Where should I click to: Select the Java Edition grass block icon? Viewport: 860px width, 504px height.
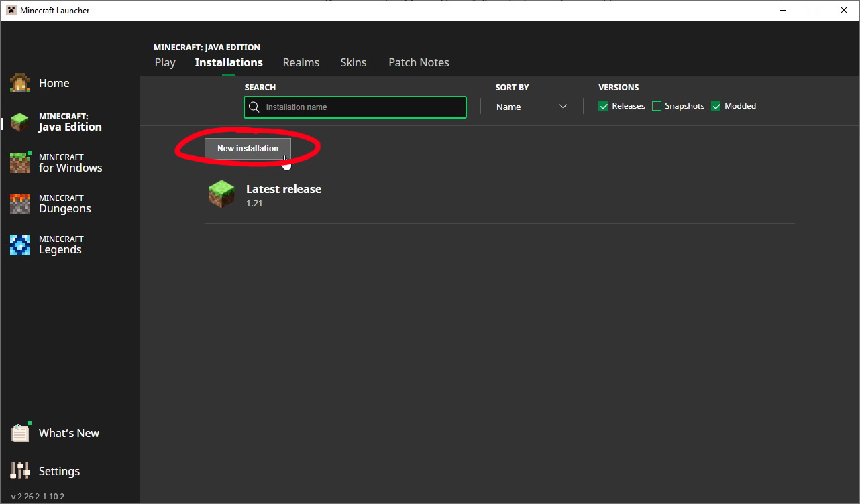click(20, 122)
